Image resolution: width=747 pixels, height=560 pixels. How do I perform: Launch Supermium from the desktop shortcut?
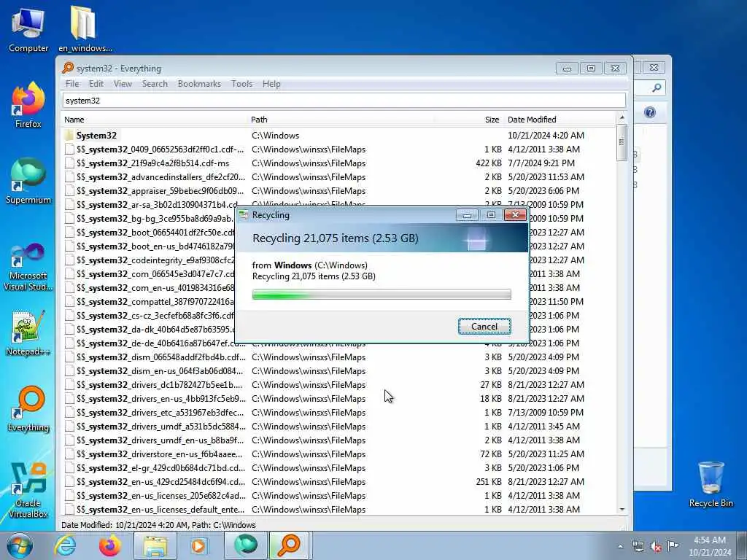tap(28, 181)
